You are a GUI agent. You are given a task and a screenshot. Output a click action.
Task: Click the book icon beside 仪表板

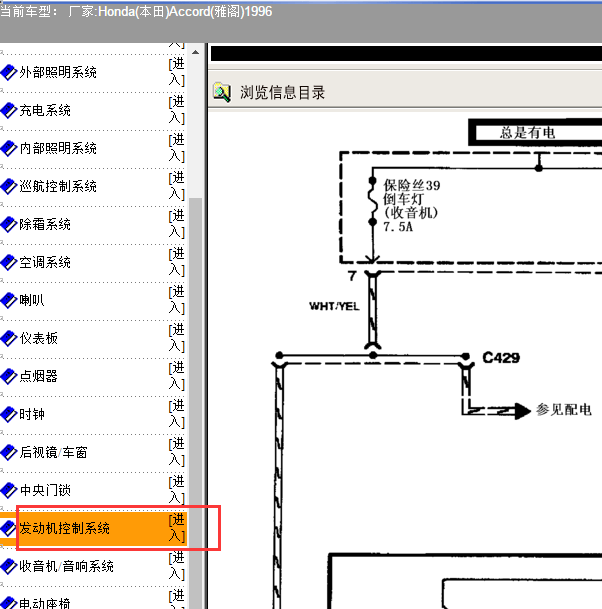[9, 338]
